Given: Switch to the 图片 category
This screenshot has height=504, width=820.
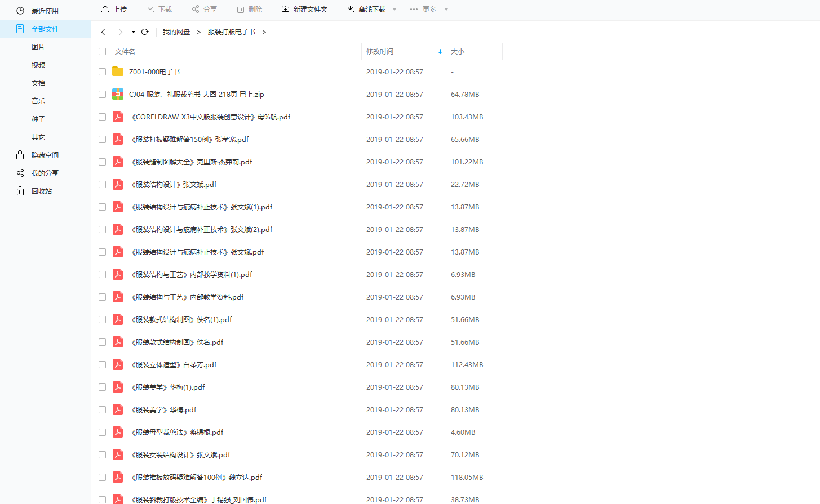Looking at the screenshot, I should [x=38, y=47].
